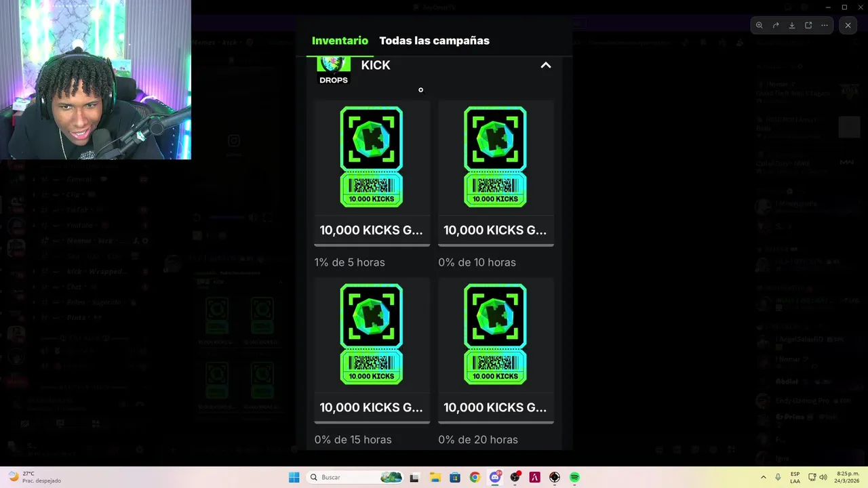Open File Explorer from the taskbar
This screenshot has height=488, width=868.
pos(435,477)
